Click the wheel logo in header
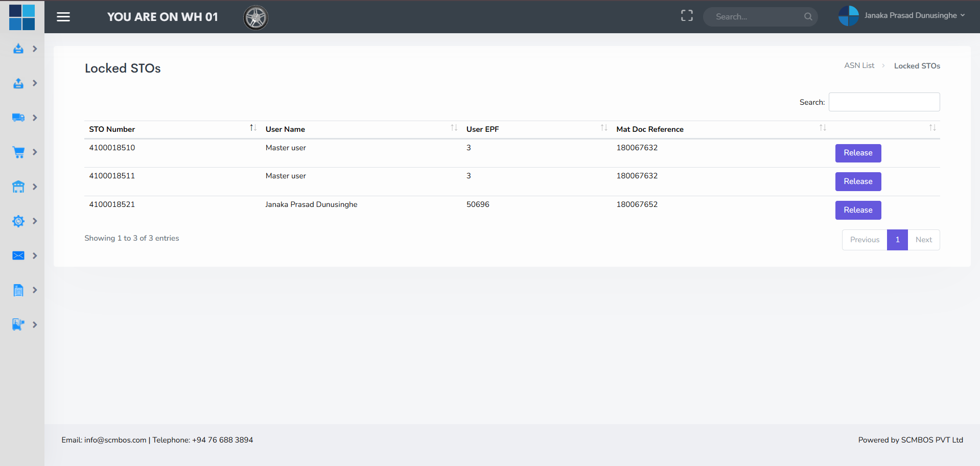980x466 pixels. click(x=255, y=18)
